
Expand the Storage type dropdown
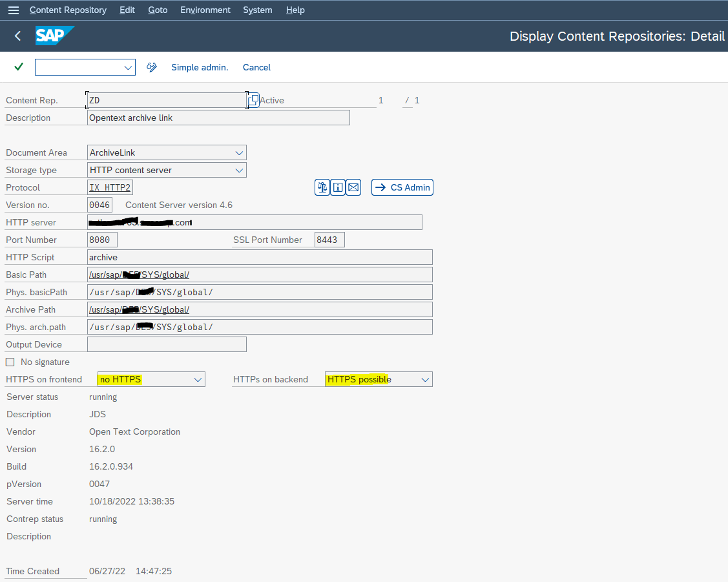tap(239, 171)
